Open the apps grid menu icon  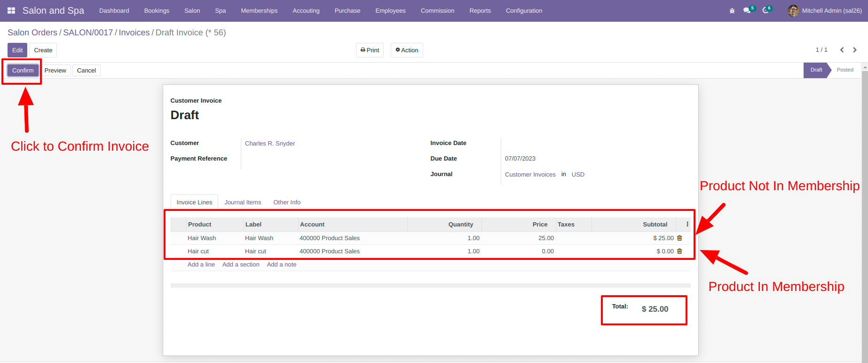(11, 10)
